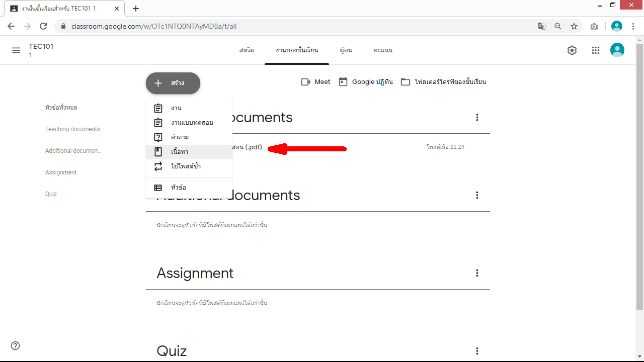Viewport: 644px width, 362px height.
Task: Open the Google apps grid icon
Action: (x=596, y=50)
